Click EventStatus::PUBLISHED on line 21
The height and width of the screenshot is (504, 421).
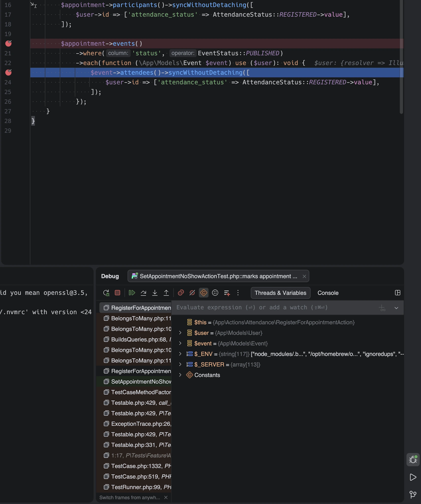[238, 53]
